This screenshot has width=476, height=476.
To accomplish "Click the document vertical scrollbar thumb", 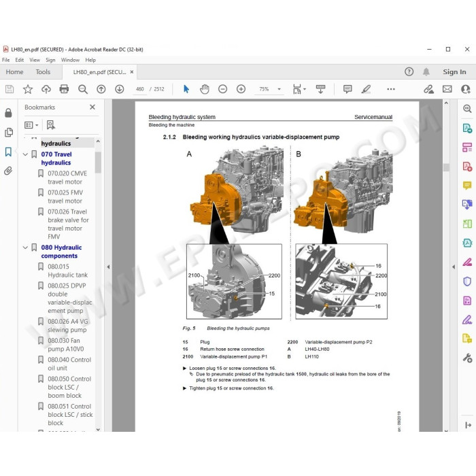I will (446, 167).
